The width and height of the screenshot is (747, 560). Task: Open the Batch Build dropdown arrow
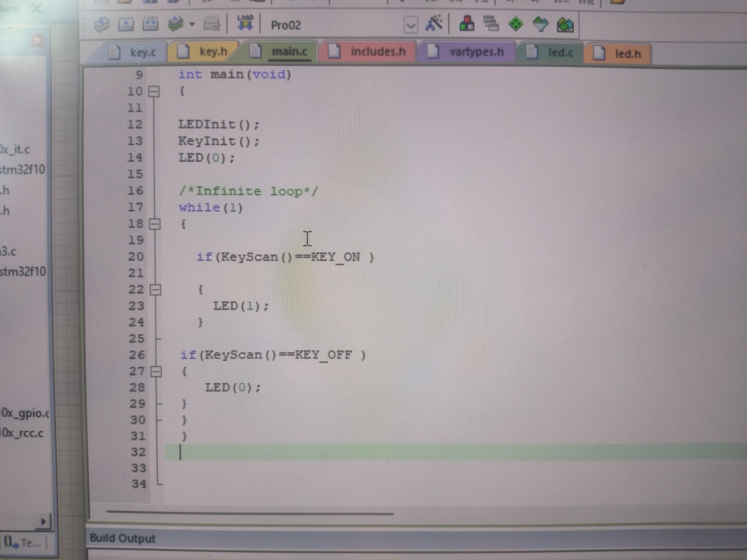coord(192,24)
